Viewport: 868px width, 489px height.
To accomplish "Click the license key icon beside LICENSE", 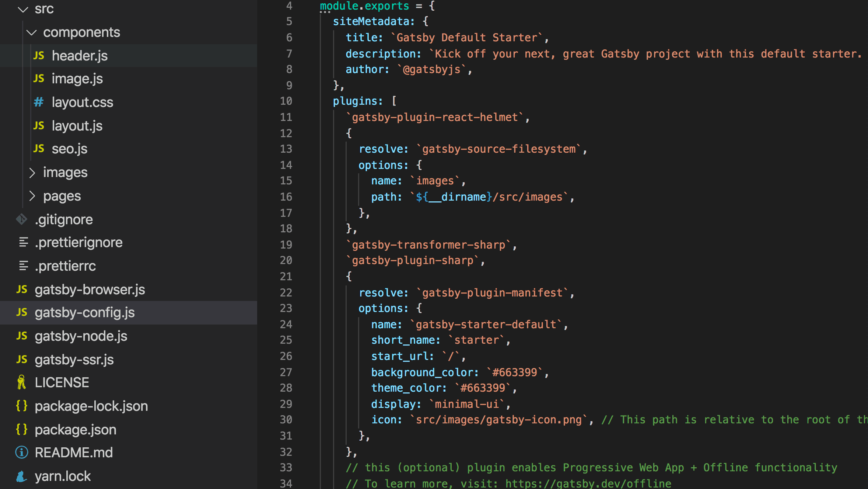I will tap(22, 382).
